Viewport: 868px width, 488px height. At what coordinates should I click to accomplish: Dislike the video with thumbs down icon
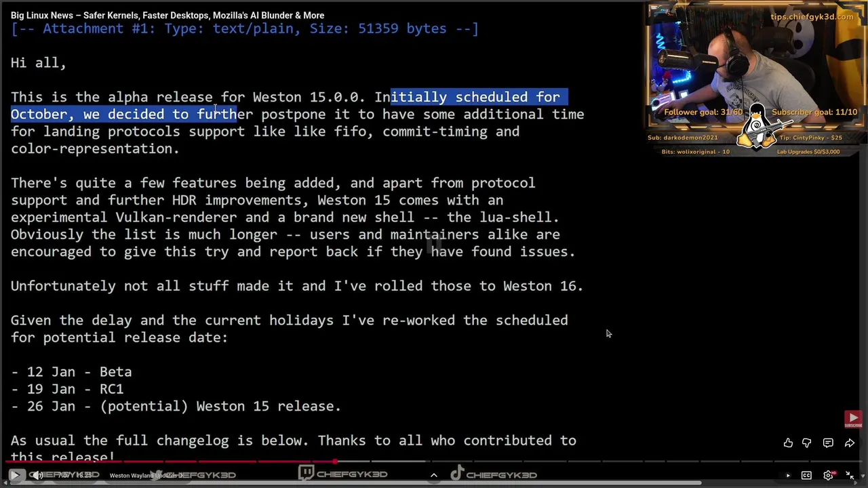(x=807, y=443)
